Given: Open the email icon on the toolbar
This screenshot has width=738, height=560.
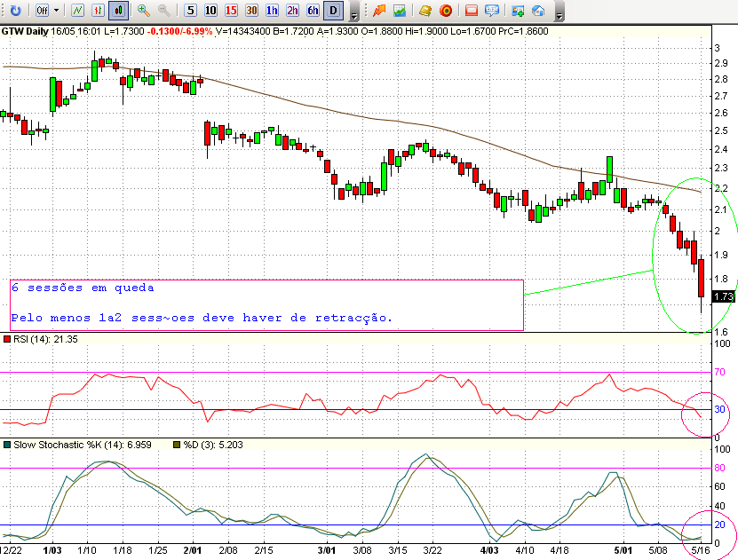Looking at the screenshot, I should [x=472, y=11].
